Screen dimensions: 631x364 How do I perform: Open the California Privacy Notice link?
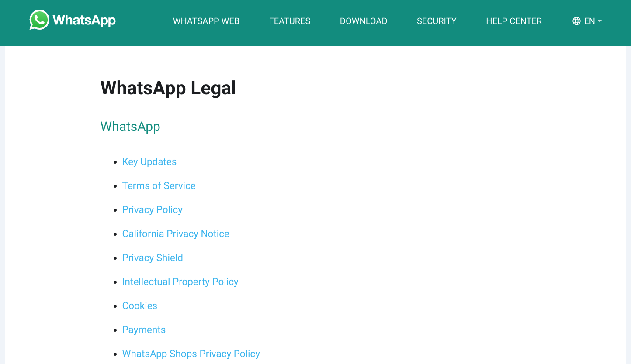(176, 234)
